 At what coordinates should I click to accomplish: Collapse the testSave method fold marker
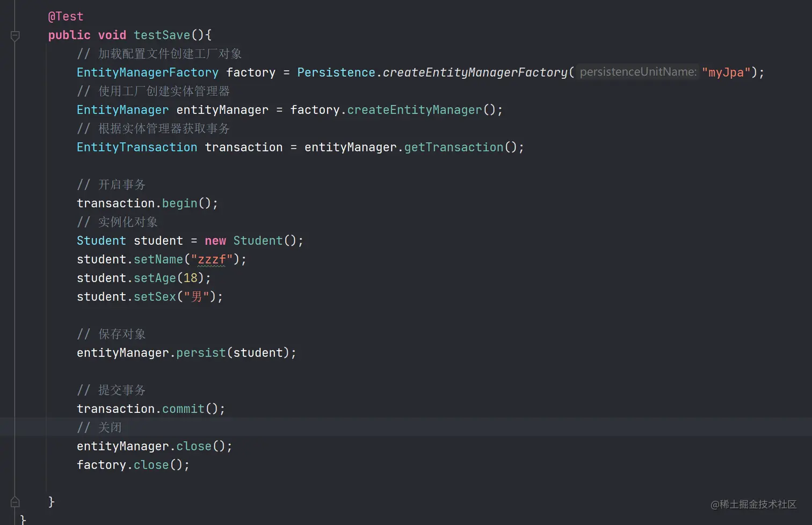15,36
